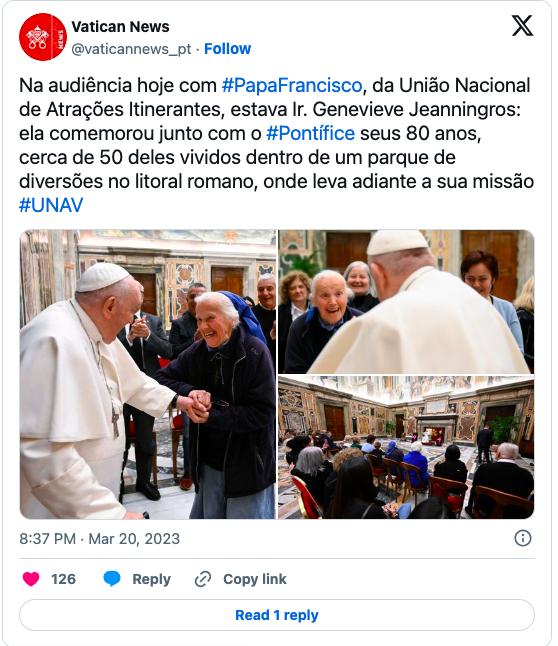
Task: Click the pink heart like icon
Action: click(31, 579)
